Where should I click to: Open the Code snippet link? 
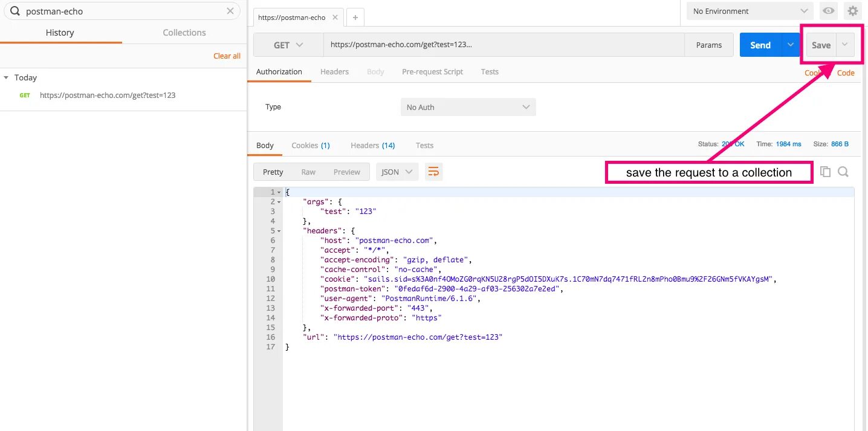pos(846,73)
